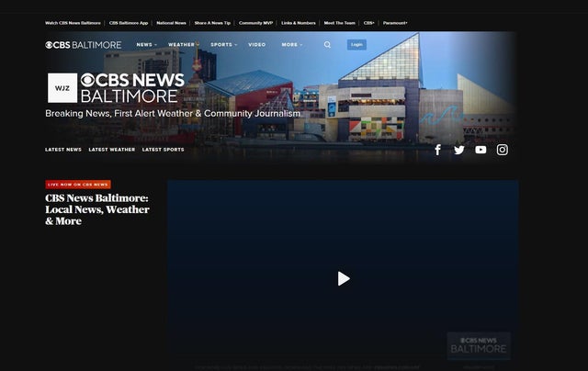Screen dimensions: 588x371
Task: Open Community MVP link
Action: 255,23
